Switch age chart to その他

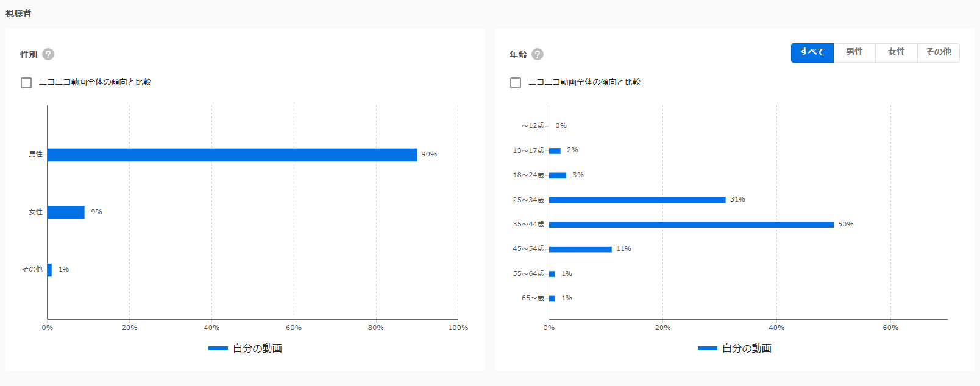pos(939,52)
